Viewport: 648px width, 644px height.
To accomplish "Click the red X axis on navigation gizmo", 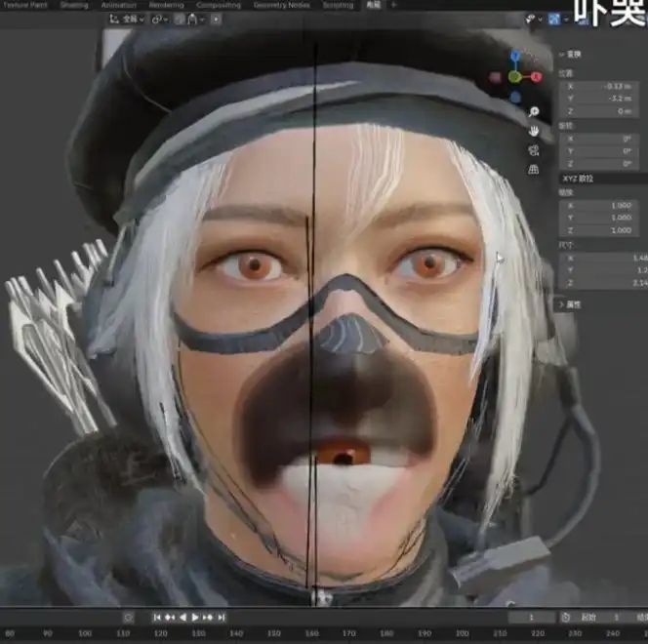I will tap(539, 76).
